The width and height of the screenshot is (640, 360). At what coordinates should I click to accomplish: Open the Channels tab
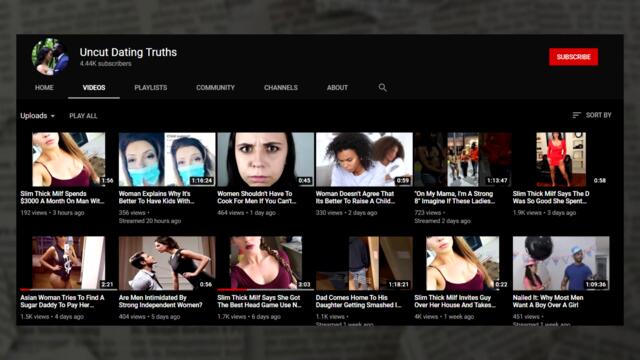[x=281, y=88]
